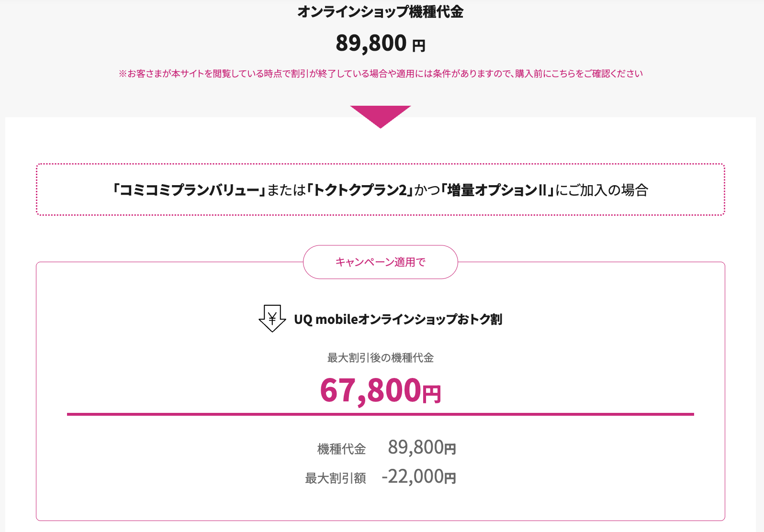Click the pink horizontal divider line
Screen dimensions: 764x532
tap(381, 414)
